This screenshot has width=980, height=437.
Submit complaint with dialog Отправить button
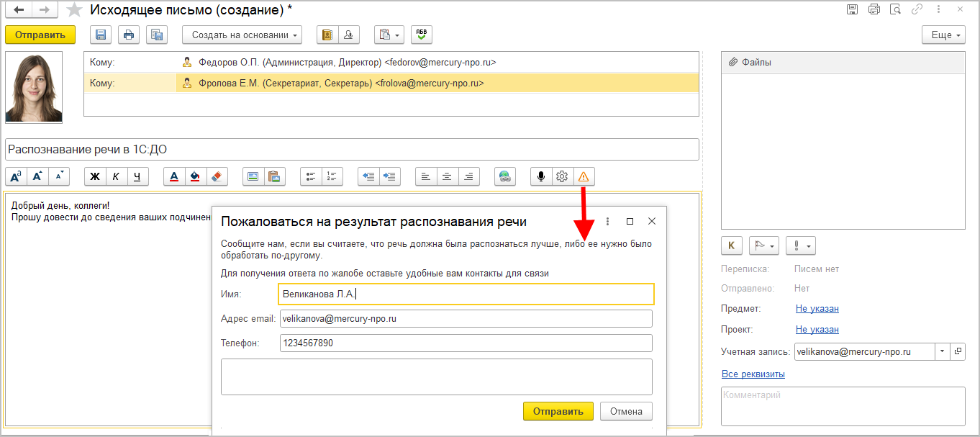pyautogui.click(x=558, y=411)
